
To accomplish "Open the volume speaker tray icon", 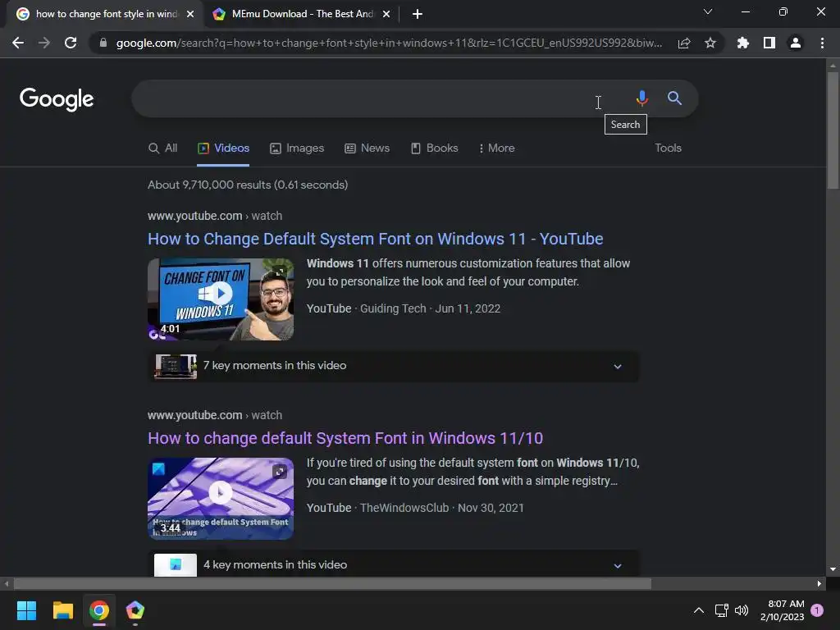I will [742, 610].
